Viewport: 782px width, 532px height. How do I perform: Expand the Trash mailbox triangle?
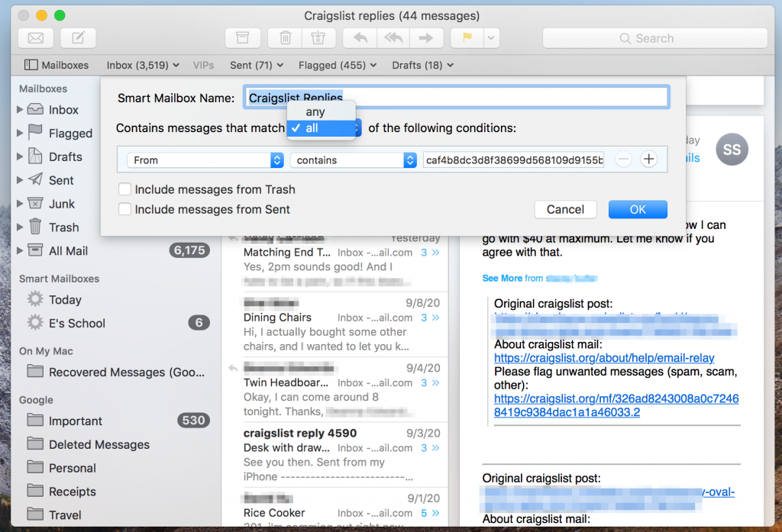20,227
